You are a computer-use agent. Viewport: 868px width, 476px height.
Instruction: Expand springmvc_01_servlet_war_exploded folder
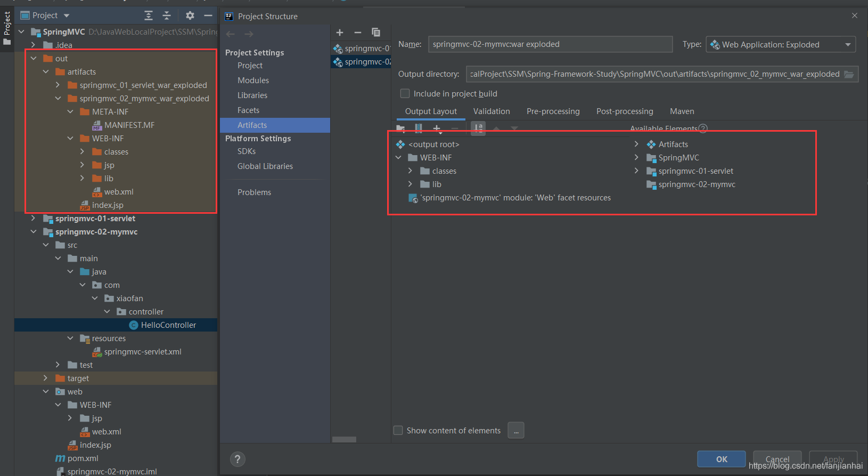58,85
